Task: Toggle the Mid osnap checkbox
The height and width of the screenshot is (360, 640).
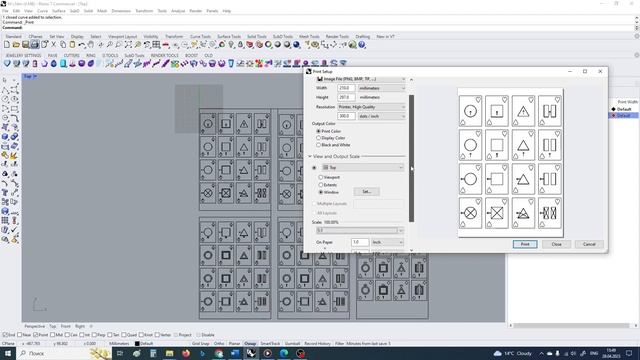Action: [52, 335]
